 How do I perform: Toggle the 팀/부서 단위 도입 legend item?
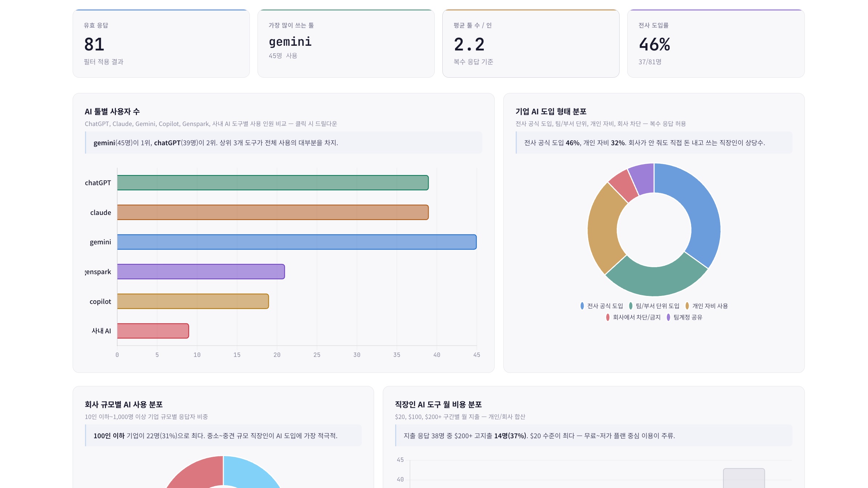point(654,306)
